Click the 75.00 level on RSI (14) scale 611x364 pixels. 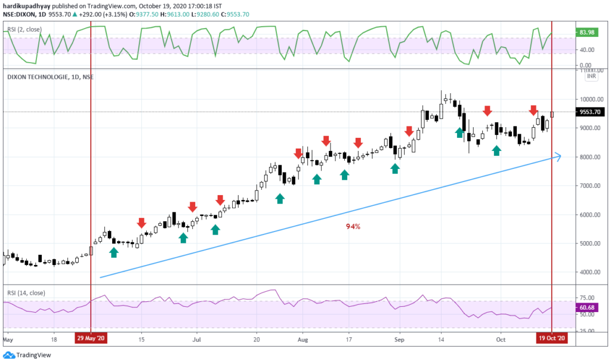[x=587, y=298]
